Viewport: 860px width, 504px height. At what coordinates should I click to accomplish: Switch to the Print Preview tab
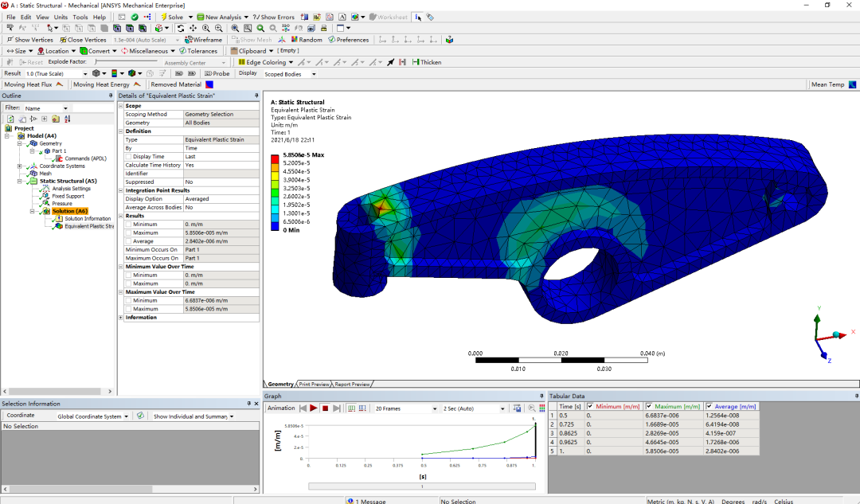coord(314,384)
